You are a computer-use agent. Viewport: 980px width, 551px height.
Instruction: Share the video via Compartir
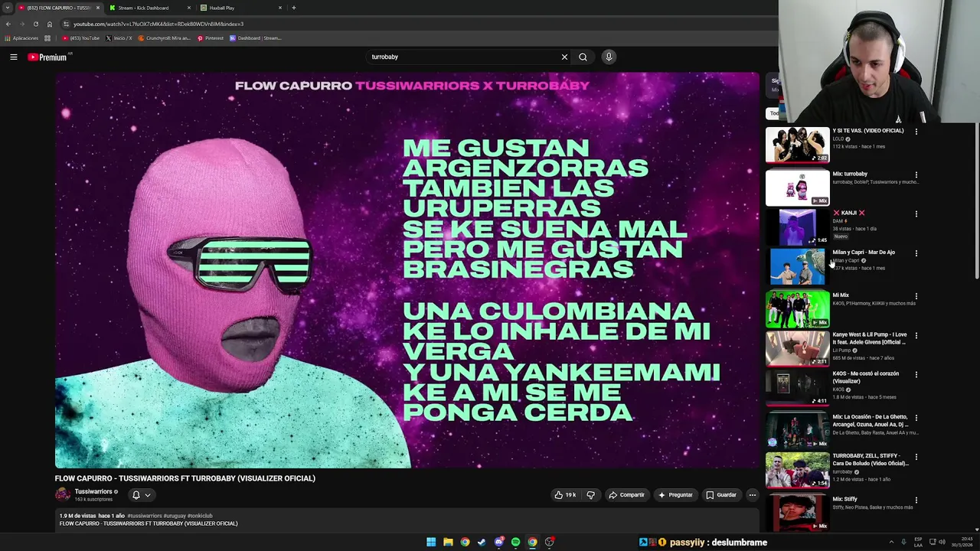tap(627, 495)
